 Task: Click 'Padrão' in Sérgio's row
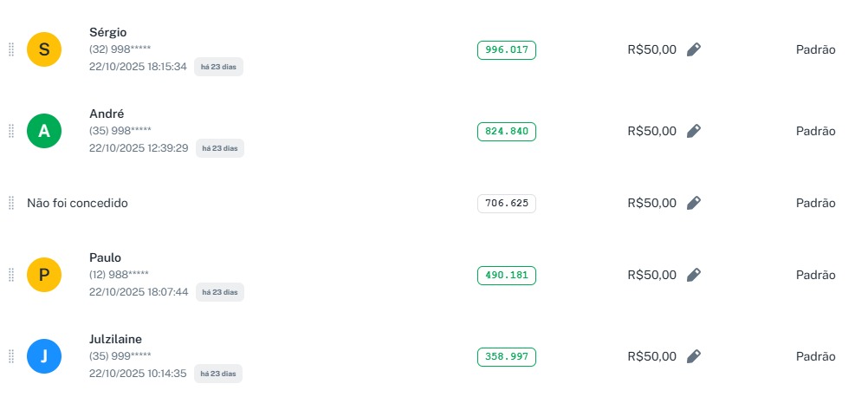[815, 49]
